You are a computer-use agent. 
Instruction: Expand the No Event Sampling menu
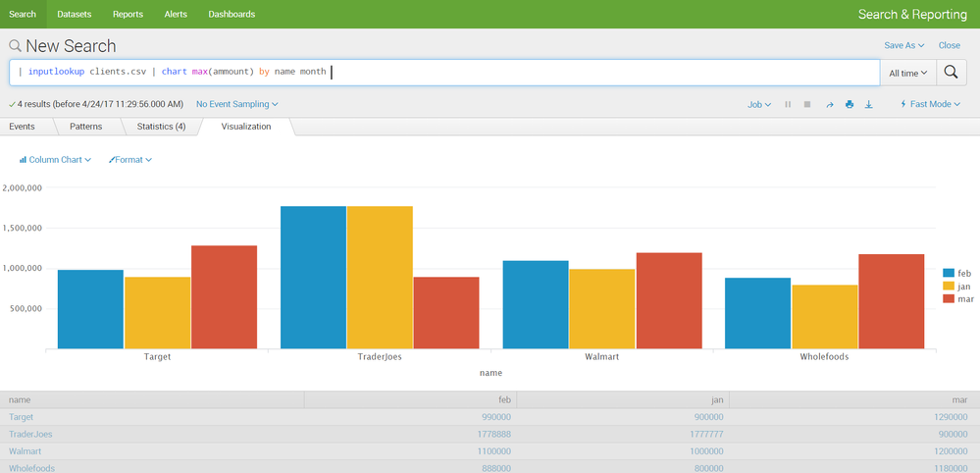click(x=236, y=104)
